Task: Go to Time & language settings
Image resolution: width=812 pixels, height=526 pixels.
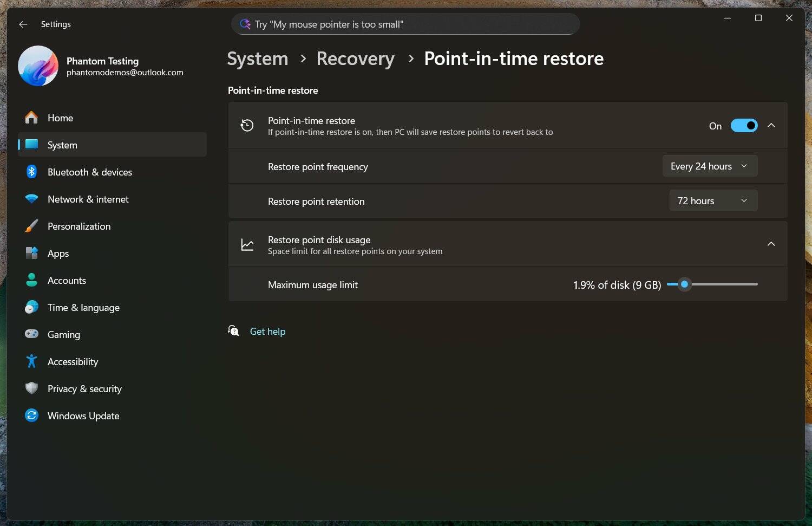Action: (83, 308)
